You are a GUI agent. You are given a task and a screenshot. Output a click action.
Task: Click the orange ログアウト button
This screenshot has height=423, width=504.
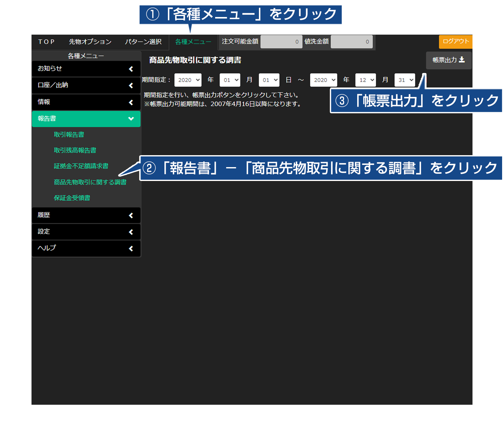[x=455, y=42]
